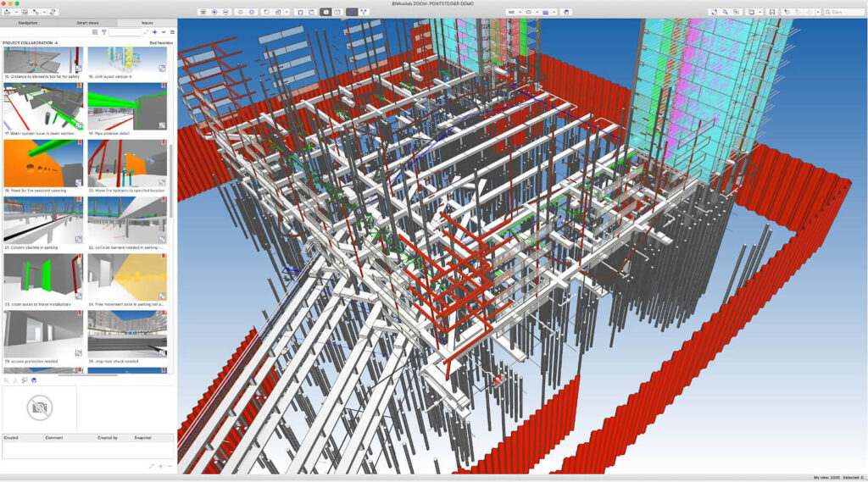The image size is (868, 482).
Task: Click the rotate-back arrow icon in the center toolbar
Action: (x=266, y=12)
